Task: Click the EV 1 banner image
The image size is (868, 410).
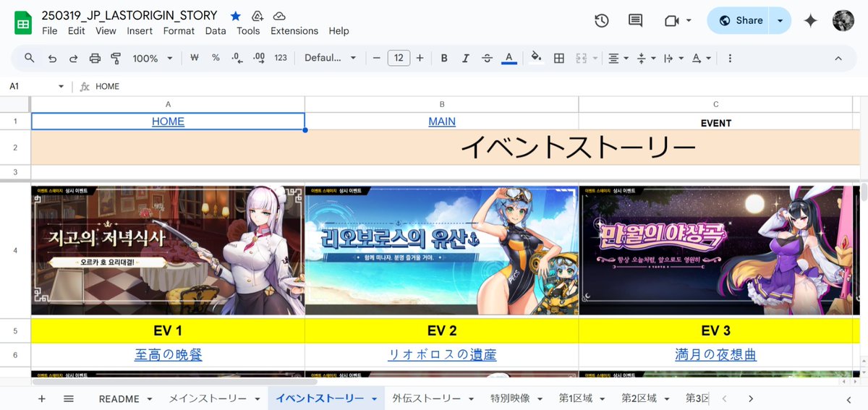Action: point(168,250)
